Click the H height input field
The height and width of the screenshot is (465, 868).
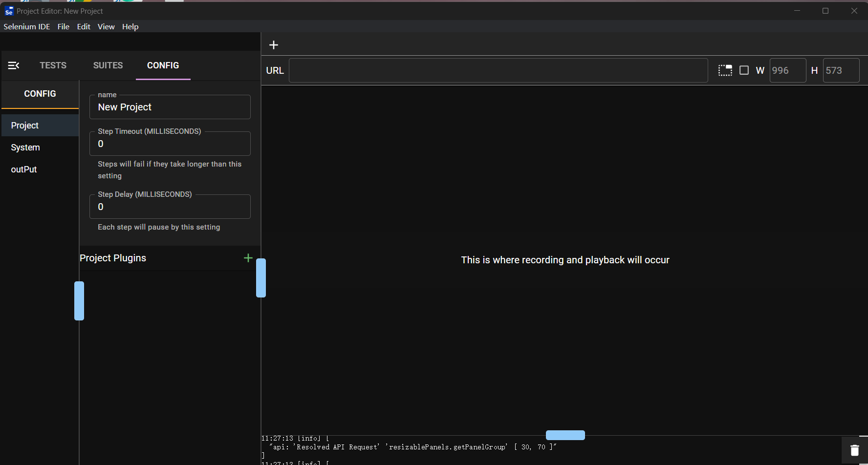point(841,70)
